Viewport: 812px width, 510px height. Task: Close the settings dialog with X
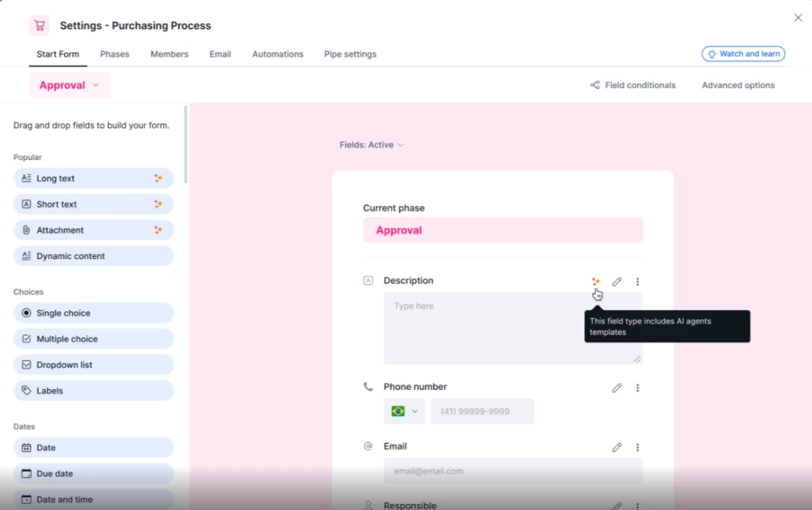(798, 18)
